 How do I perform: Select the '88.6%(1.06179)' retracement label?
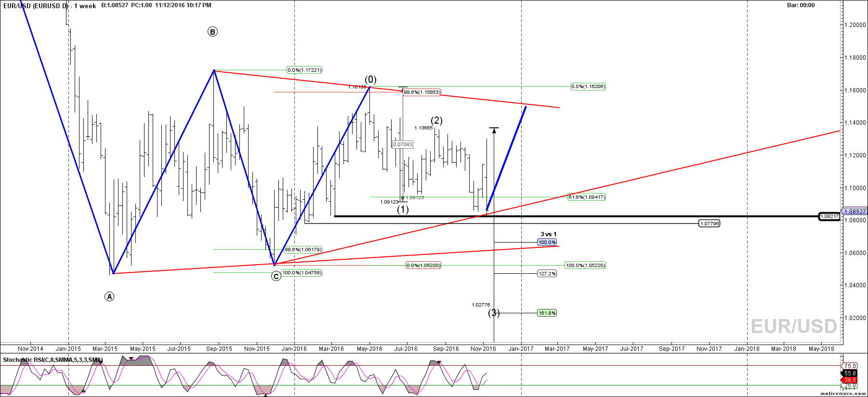click(303, 250)
